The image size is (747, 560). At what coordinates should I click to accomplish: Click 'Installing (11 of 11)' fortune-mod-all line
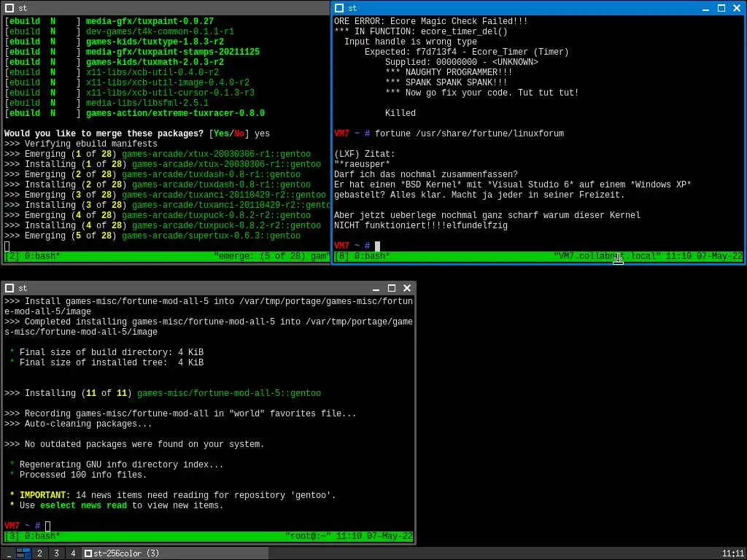(x=163, y=393)
